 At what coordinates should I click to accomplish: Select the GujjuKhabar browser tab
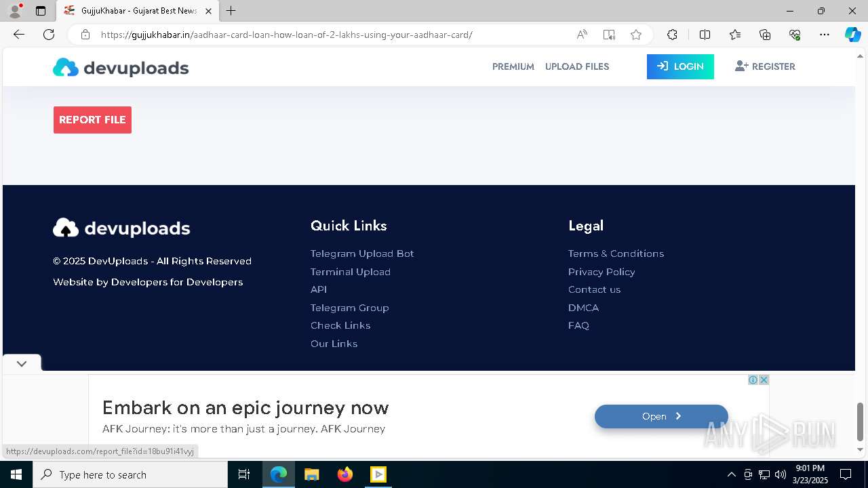(x=139, y=11)
